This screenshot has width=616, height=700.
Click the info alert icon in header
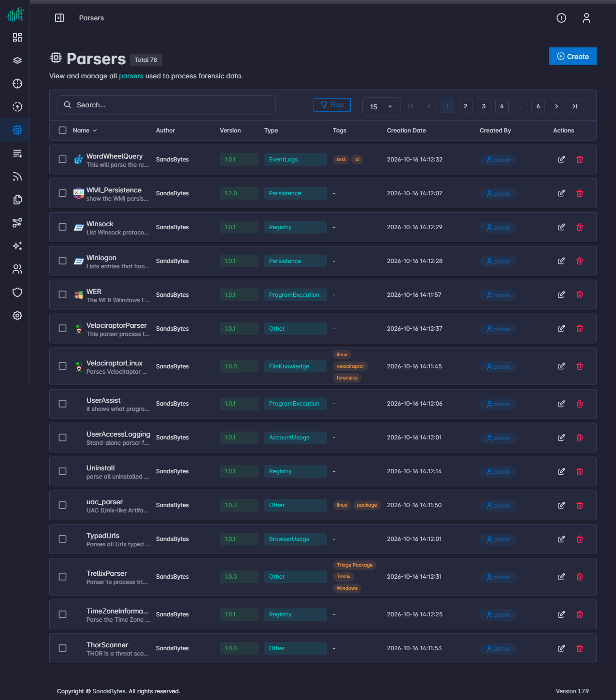[x=561, y=18]
